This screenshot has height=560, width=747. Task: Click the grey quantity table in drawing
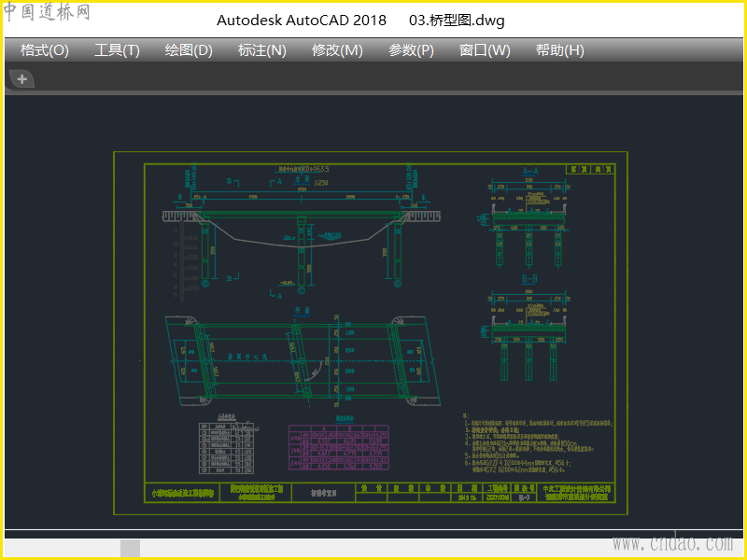[226, 450]
